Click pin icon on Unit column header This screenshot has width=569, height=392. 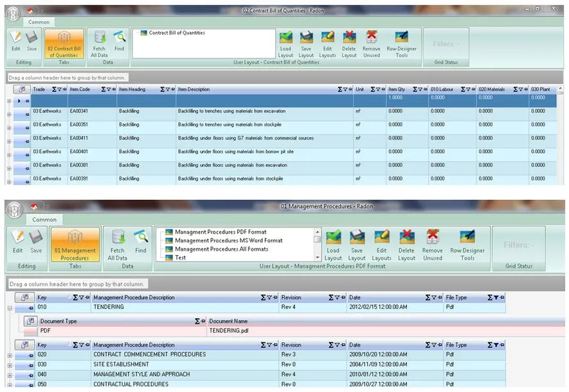[383, 89]
